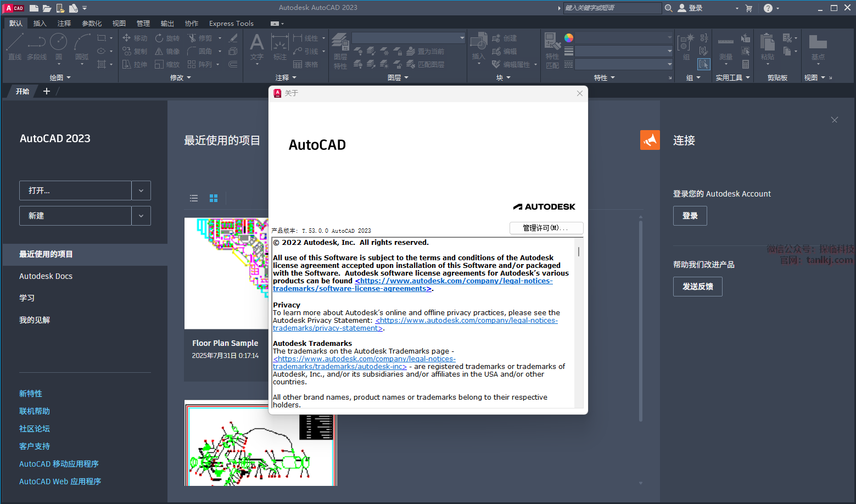Choose the Scale (缩放) tool

pos(167,64)
